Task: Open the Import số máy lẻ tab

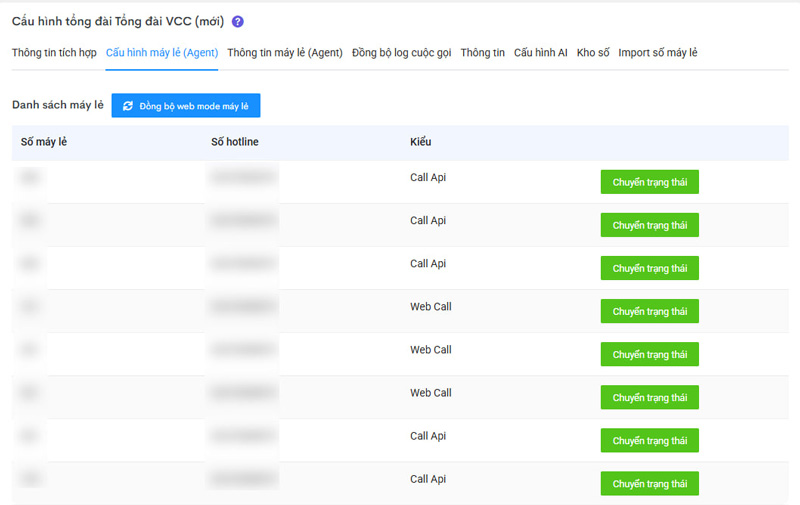Action: pos(658,53)
